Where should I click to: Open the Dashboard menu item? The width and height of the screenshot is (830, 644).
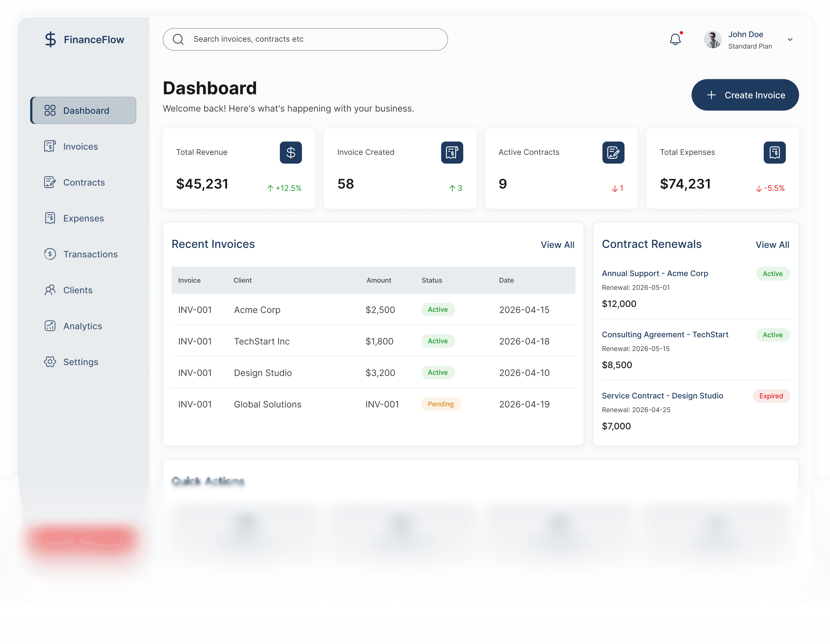point(83,111)
